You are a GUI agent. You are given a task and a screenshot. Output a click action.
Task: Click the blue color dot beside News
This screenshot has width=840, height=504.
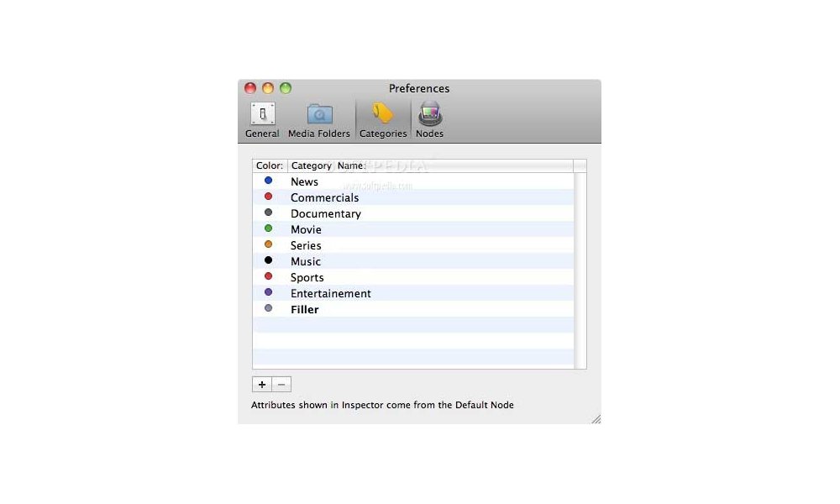pyautogui.click(x=269, y=180)
